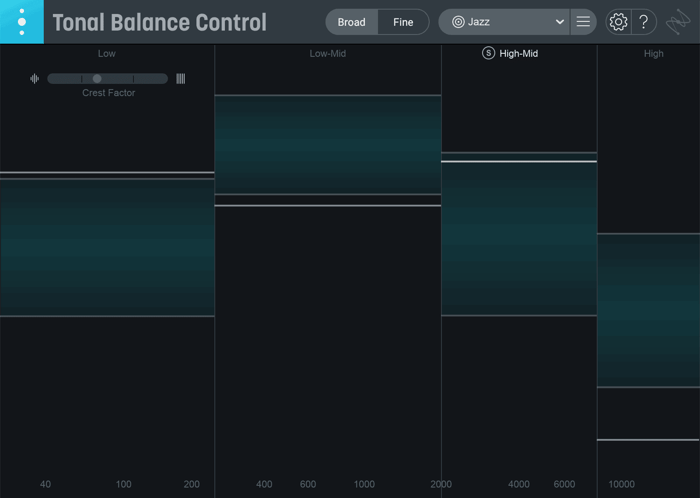Click the High band teal target range
This screenshot has width=700, height=498.
649,310
